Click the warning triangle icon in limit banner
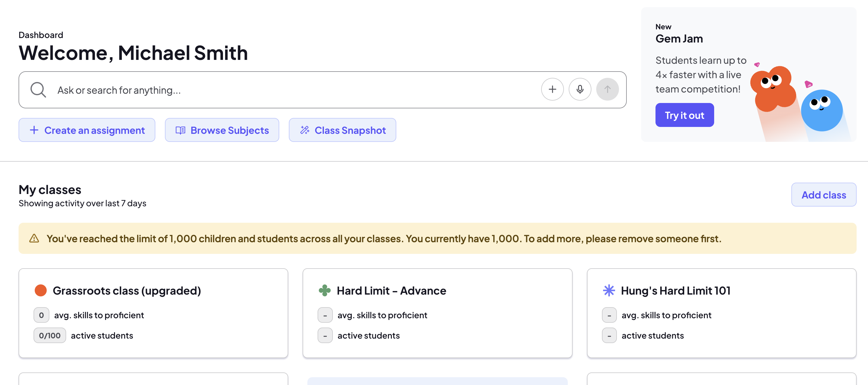868x385 pixels. click(34, 238)
